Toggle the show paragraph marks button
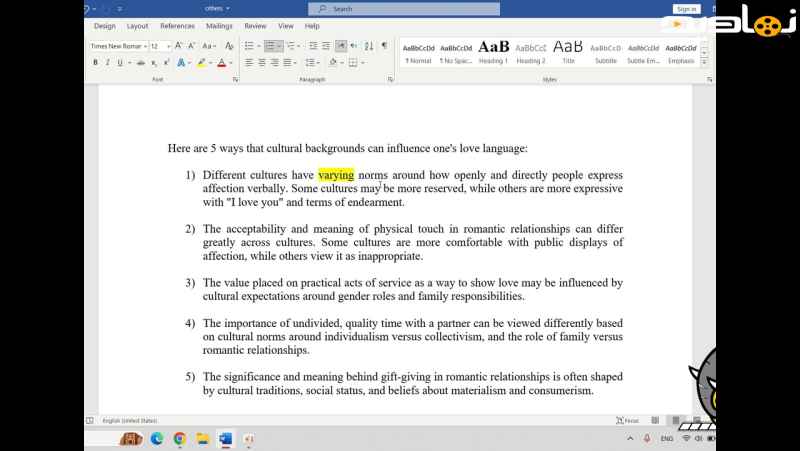 [x=384, y=46]
